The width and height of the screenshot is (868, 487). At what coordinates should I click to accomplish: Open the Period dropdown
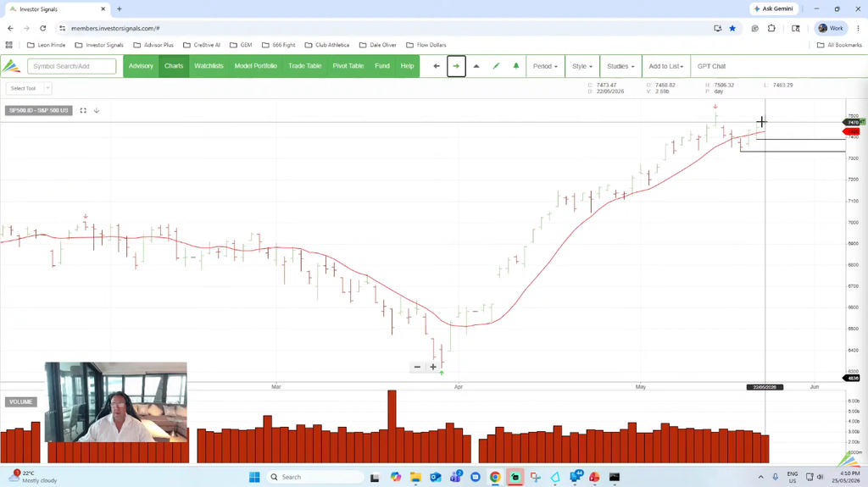(x=545, y=66)
